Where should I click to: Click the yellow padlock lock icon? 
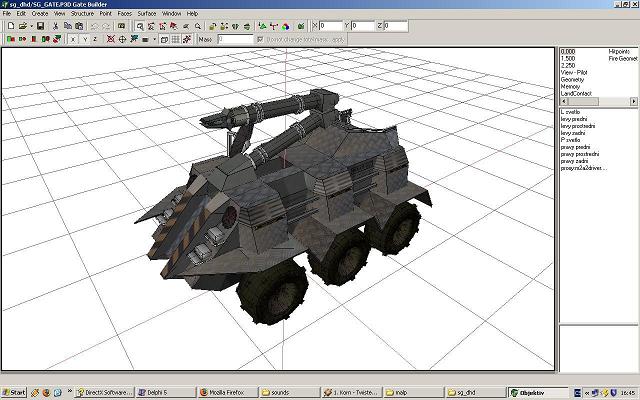(x=212, y=26)
